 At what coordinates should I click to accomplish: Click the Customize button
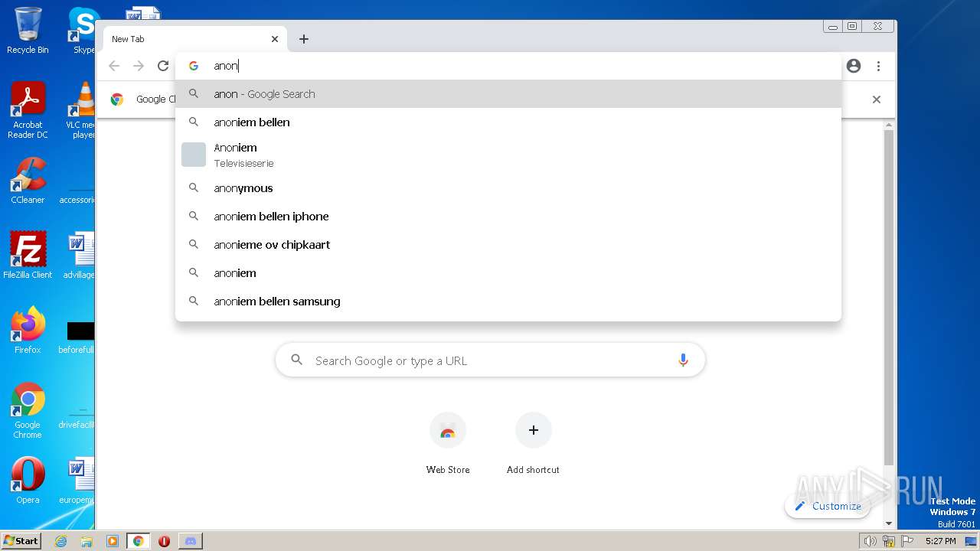click(828, 506)
